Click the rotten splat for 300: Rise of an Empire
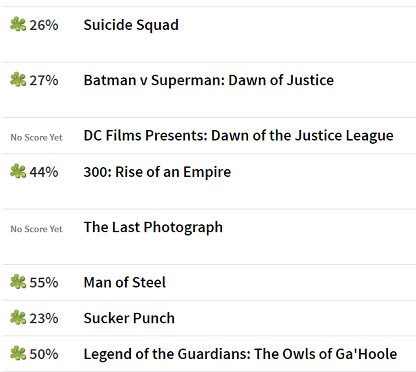The image size is (416, 372). tap(18, 171)
